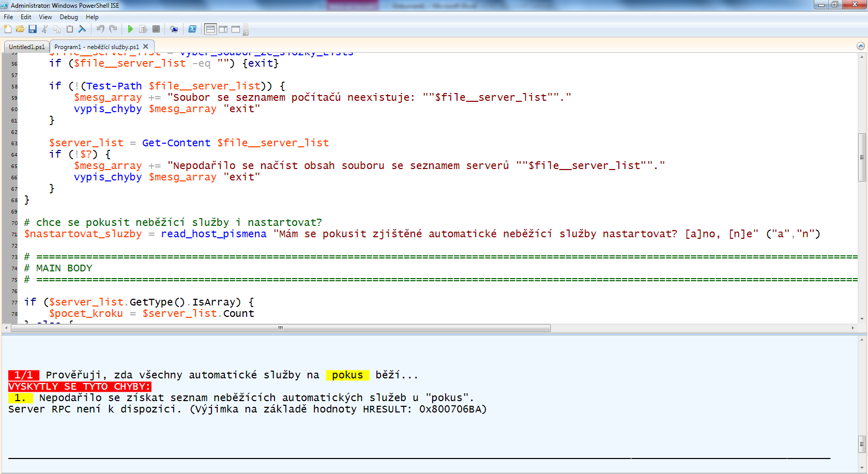Create a new script file
Viewport: 868px width, 474px height.
tap(8, 29)
